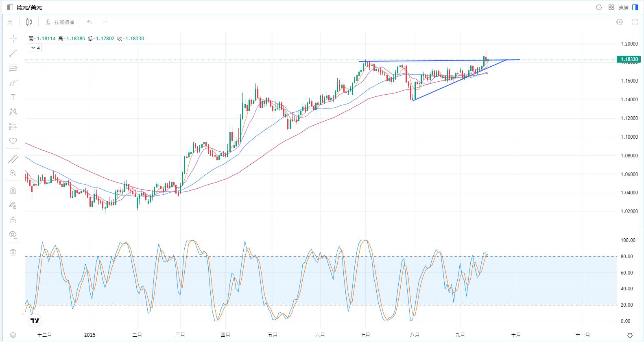Select the text annotation tool
The width and height of the screenshot is (644, 342).
[x=13, y=97]
